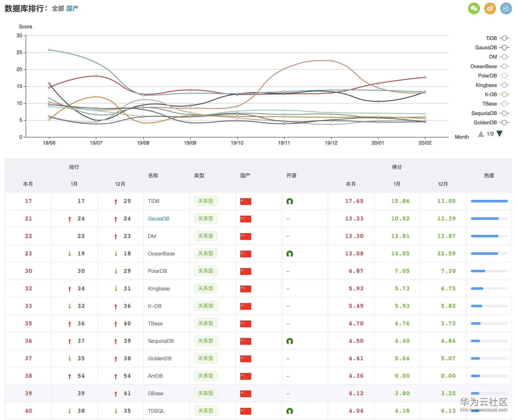Image resolution: width=516 pixels, height=420 pixels.
Task: Click GaussDB January score 10.52
Action: (x=400, y=219)
